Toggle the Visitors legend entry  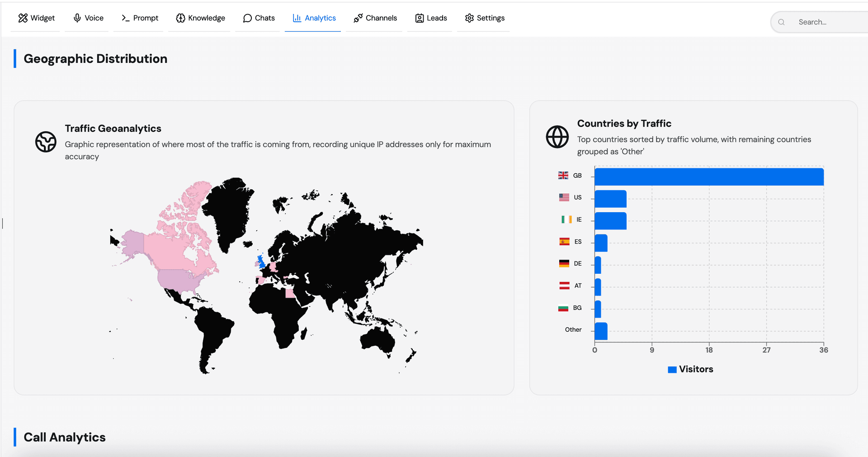click(x=690, y=369)
